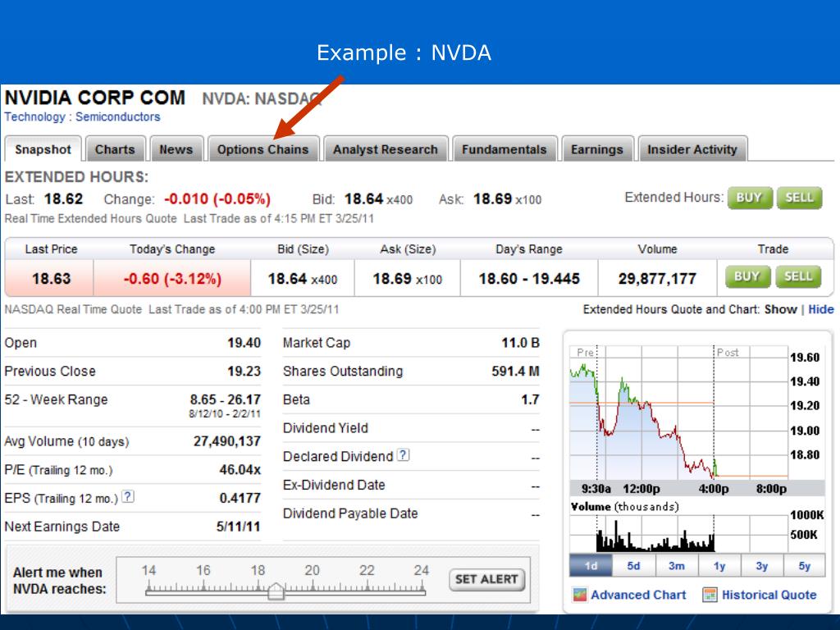Open the Fundamentals tab
The width and height of the screenshot is (840, 630).
[504, 149]
